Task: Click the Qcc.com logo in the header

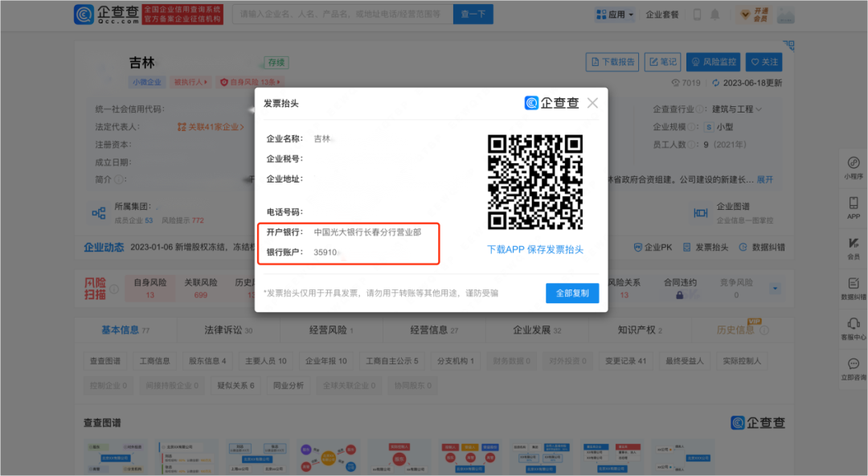Action: [106, 14]
